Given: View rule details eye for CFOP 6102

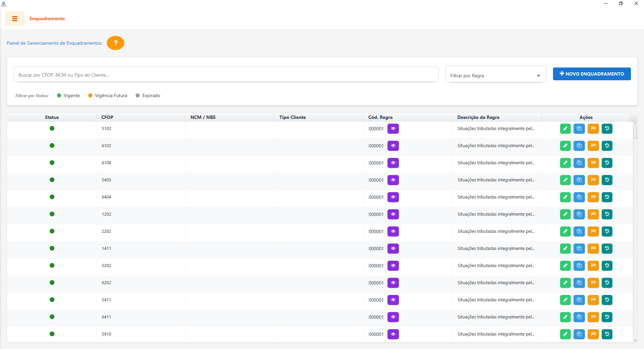Looking at the screenshot, I should click(393, 146).
